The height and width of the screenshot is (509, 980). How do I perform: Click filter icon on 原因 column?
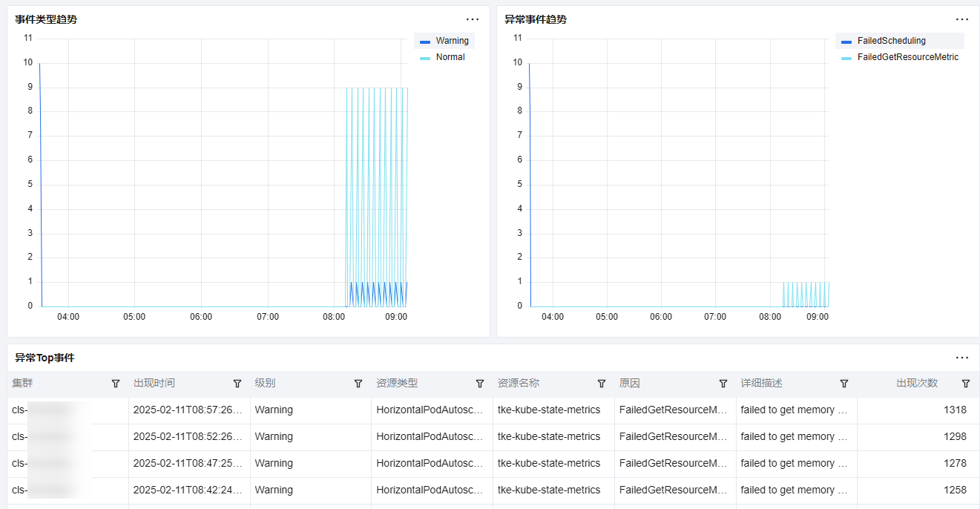723,384
